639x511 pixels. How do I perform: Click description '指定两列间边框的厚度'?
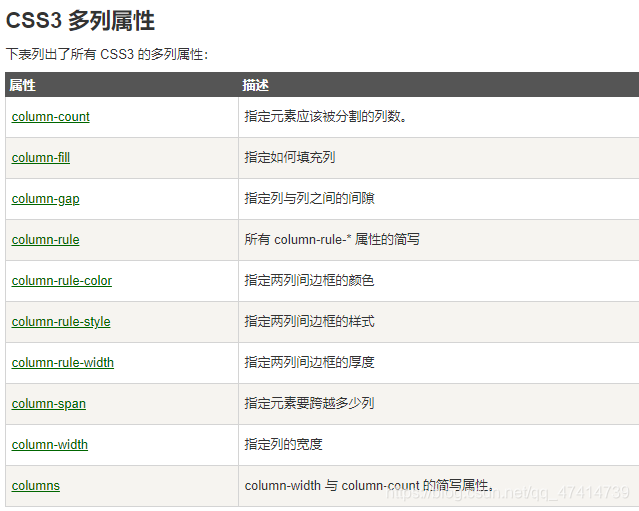(309, 362)
